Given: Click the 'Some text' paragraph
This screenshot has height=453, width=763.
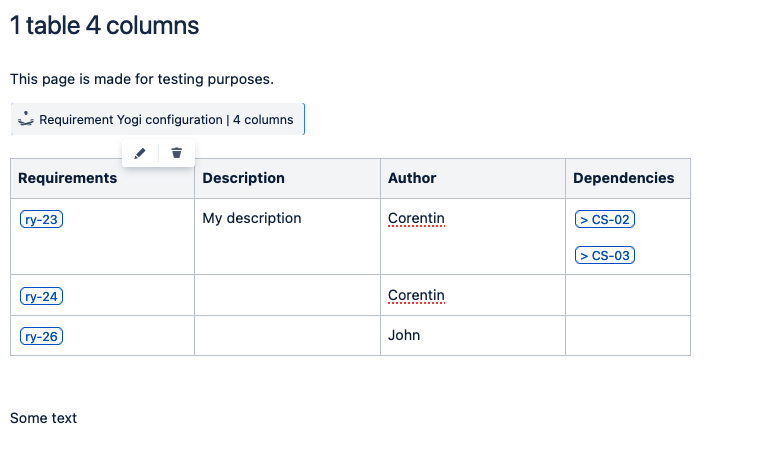Looking at the screenshot, I should click(x=44, y=418).
